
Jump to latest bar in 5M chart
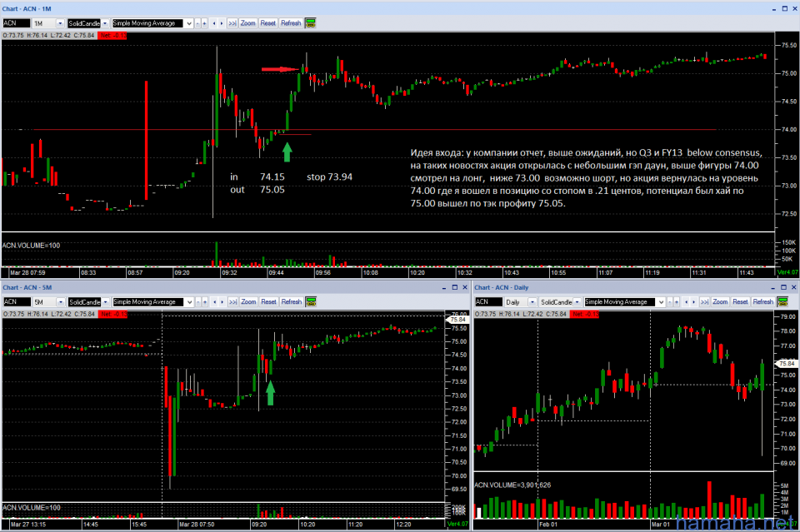click(232, 301)
